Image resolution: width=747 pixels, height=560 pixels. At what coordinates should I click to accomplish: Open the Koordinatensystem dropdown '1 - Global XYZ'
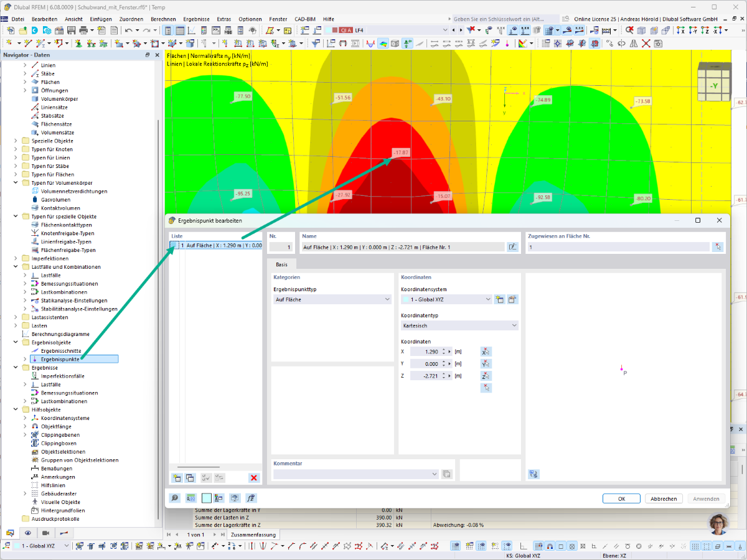pos(446,299)
